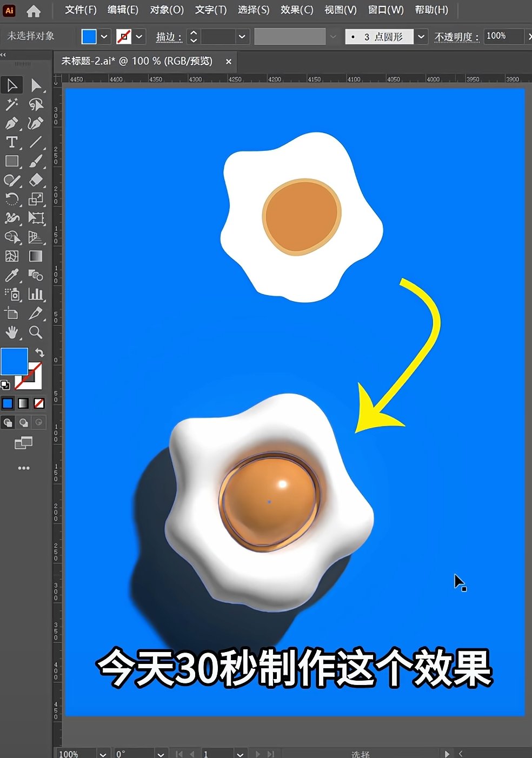Click the Home icon

point(34,10)
